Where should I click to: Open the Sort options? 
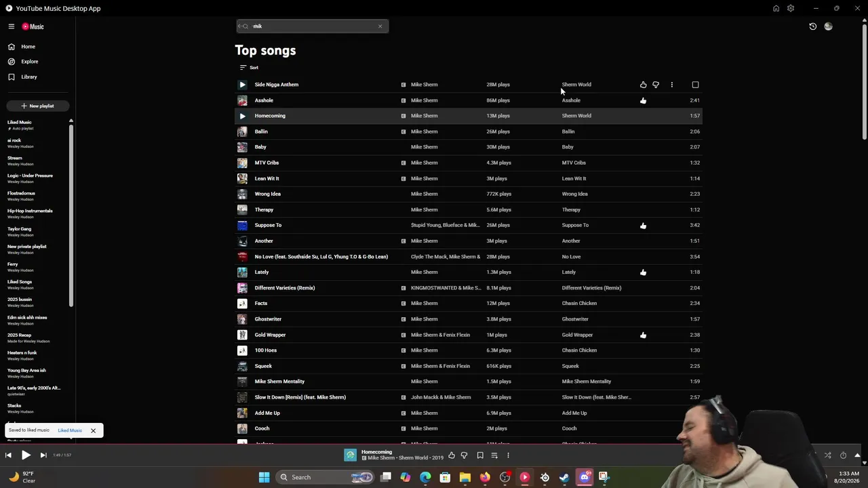(249, 67)
